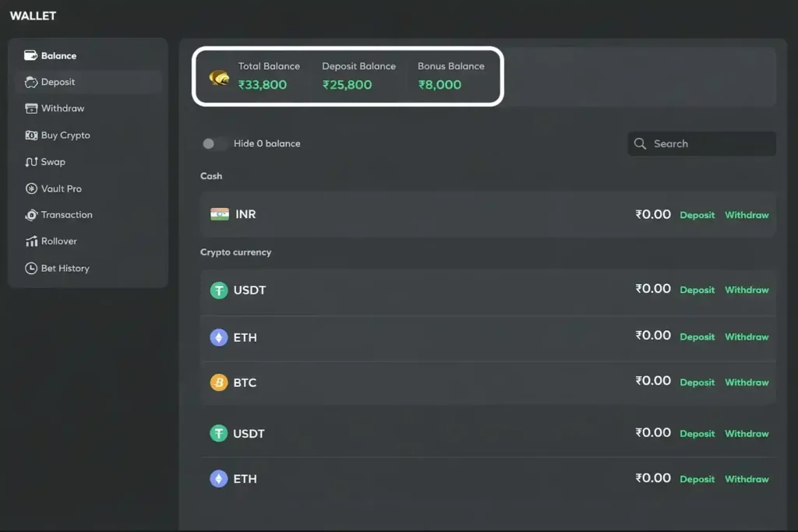
Task: Select the Total Balance amount ₹33,800
Action: point(264,85)
